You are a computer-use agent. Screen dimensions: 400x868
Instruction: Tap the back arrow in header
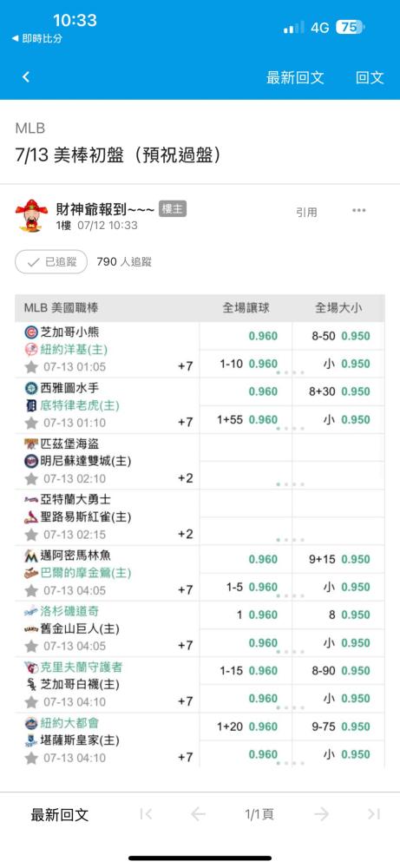point(26,77)
